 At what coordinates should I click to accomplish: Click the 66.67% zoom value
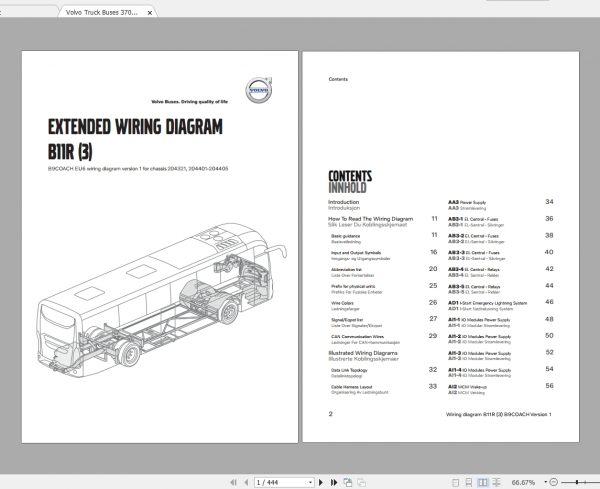[523, 482]
